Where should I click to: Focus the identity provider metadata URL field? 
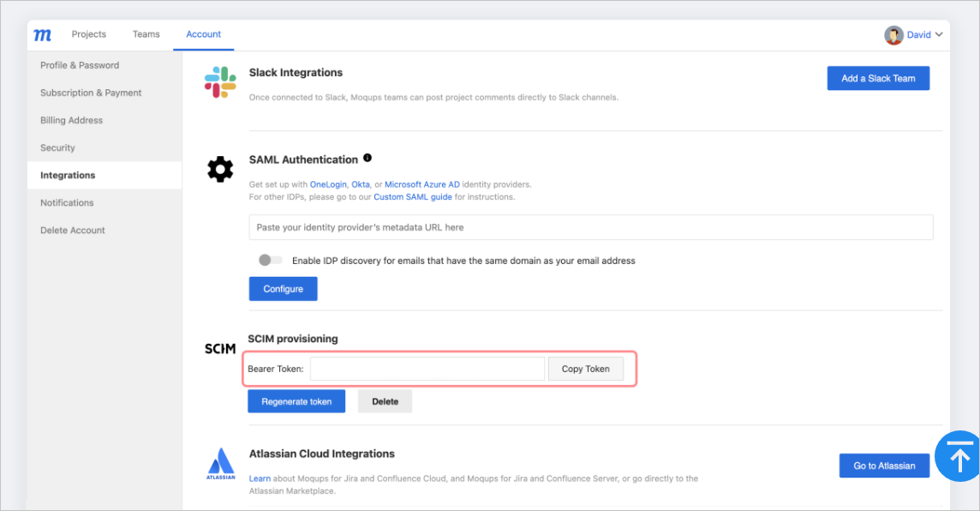(591, 227)
